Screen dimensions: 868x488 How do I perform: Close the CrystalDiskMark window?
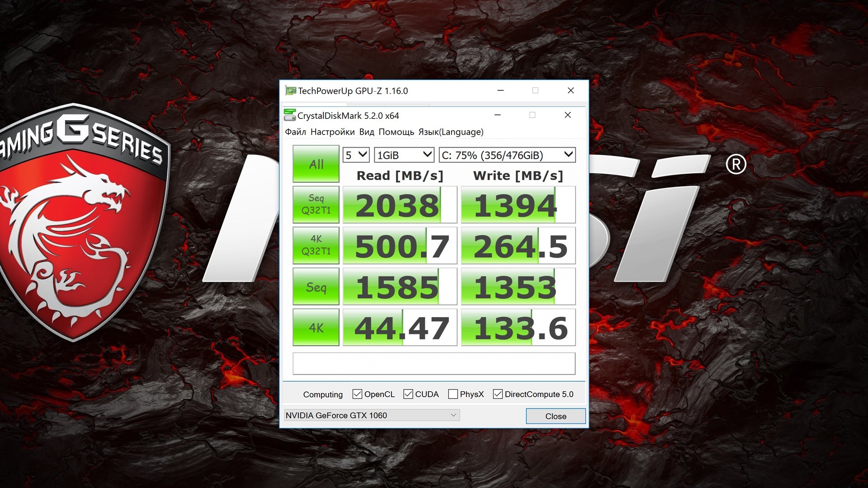(568, 115)
